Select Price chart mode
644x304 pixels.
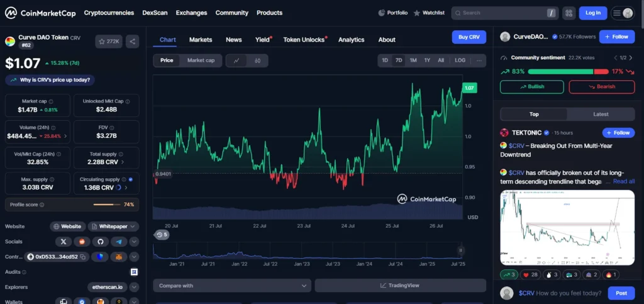(x=166, y=60)
